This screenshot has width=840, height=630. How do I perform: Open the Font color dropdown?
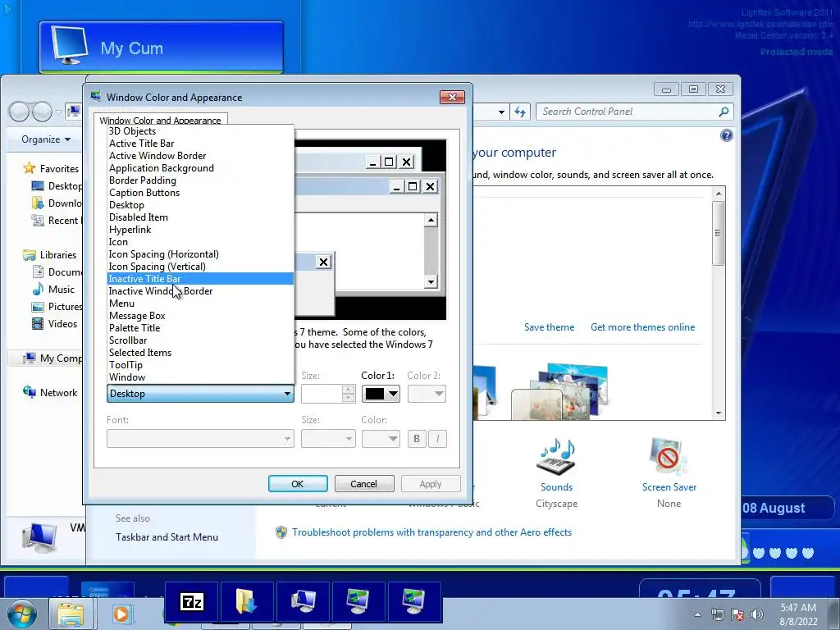381,439
